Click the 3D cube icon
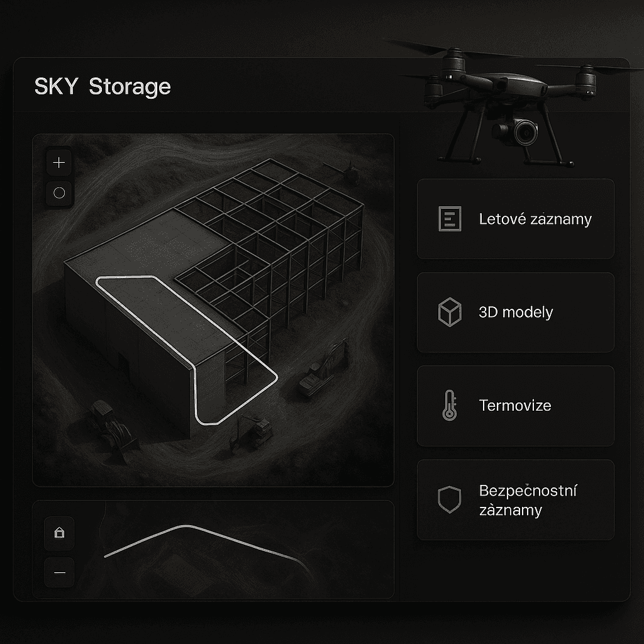The image size is (644, 644). [x=450, y=312]
